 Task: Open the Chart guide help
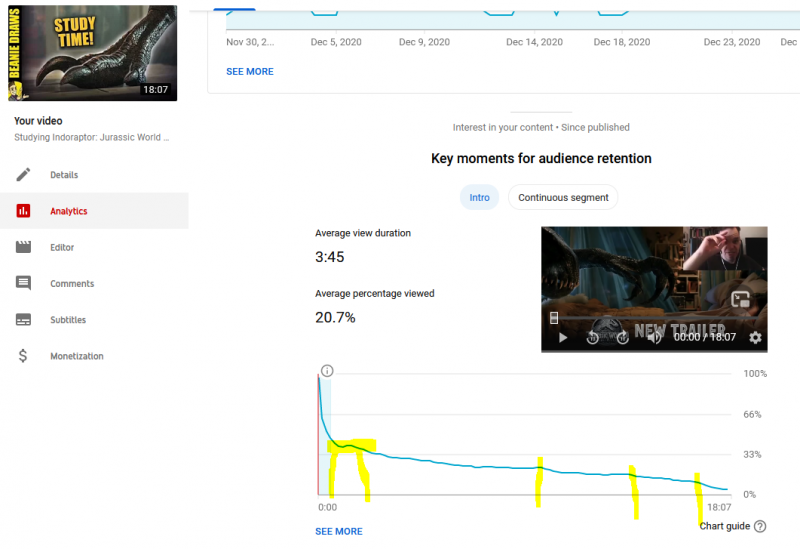click(x=732, y=526)
